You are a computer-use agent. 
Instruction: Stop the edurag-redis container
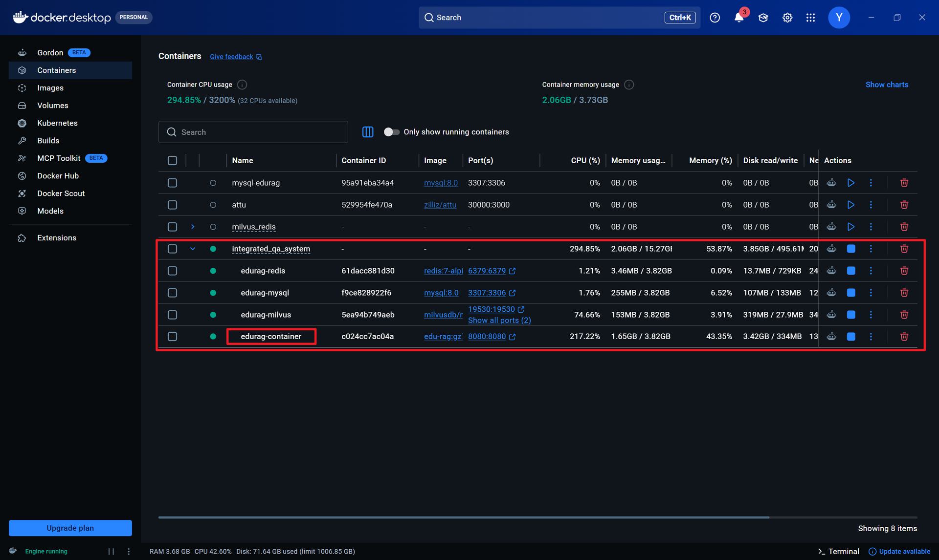click(851, 271)
